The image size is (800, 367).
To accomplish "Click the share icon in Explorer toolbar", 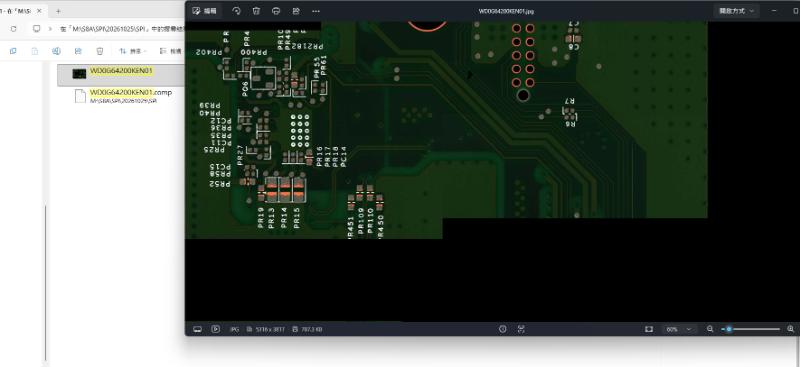I will click(x=78, y=51).
